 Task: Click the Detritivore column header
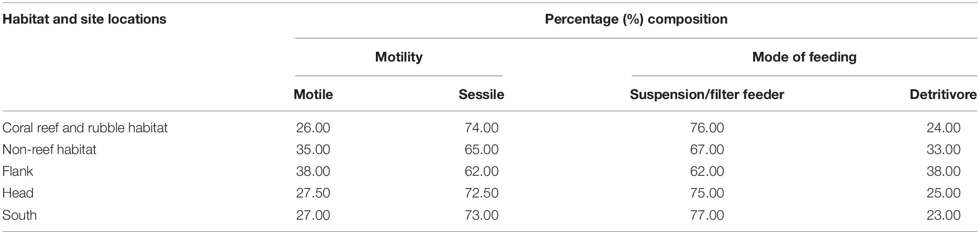(x=943, y=94)
